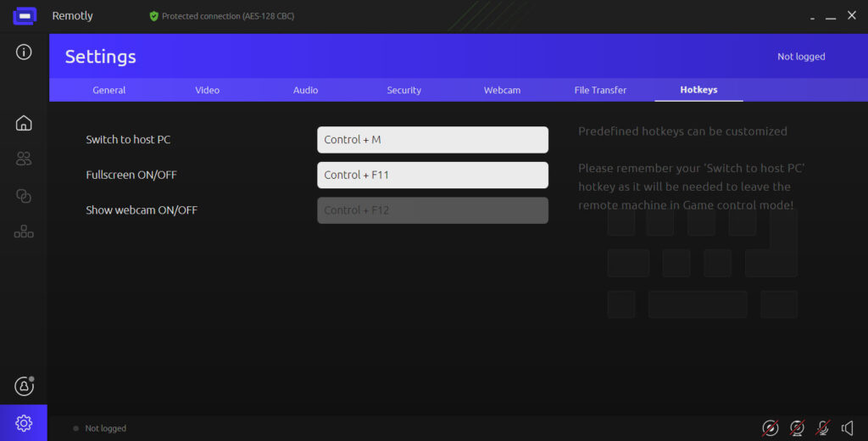
Task: Switch to the General tab
Action: tap(109, 90)
